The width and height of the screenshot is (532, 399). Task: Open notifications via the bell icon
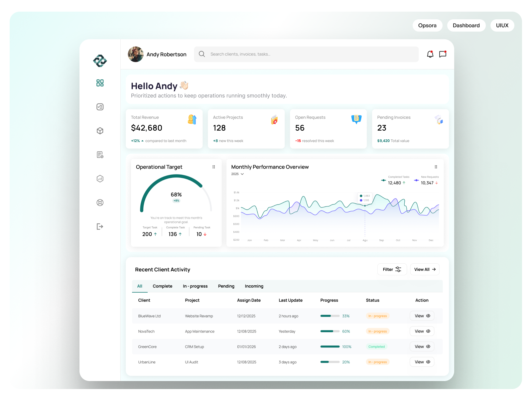click(x=430, y=54)
